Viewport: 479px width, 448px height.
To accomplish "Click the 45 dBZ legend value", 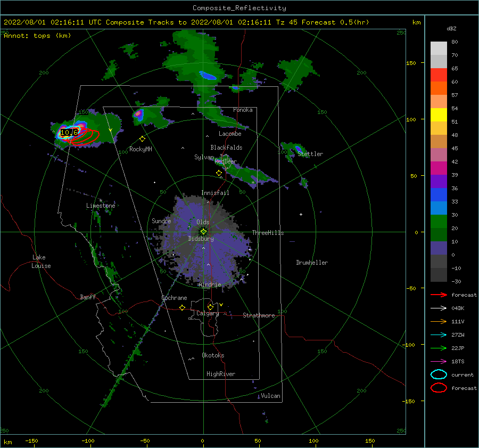I will [x=455, y=148].
